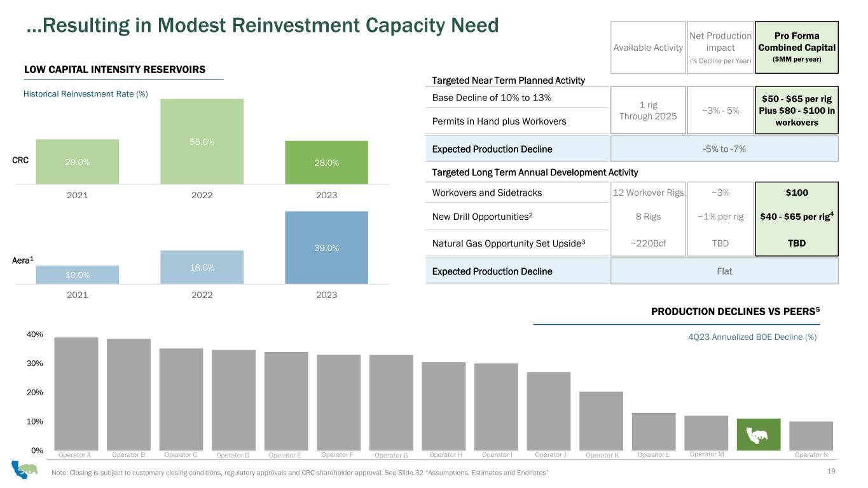Click the '30%' y-axis label

pos(35,363)
